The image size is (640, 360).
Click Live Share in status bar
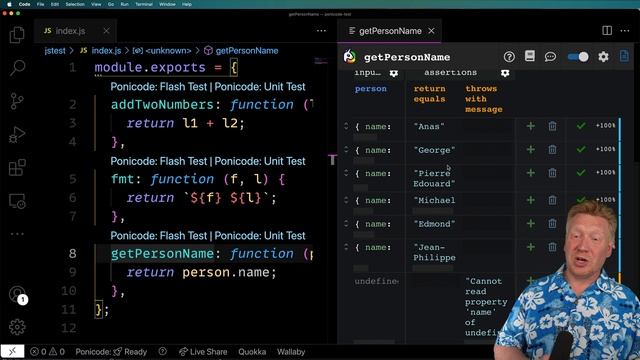pyautogui.click(x=203, y=352)
